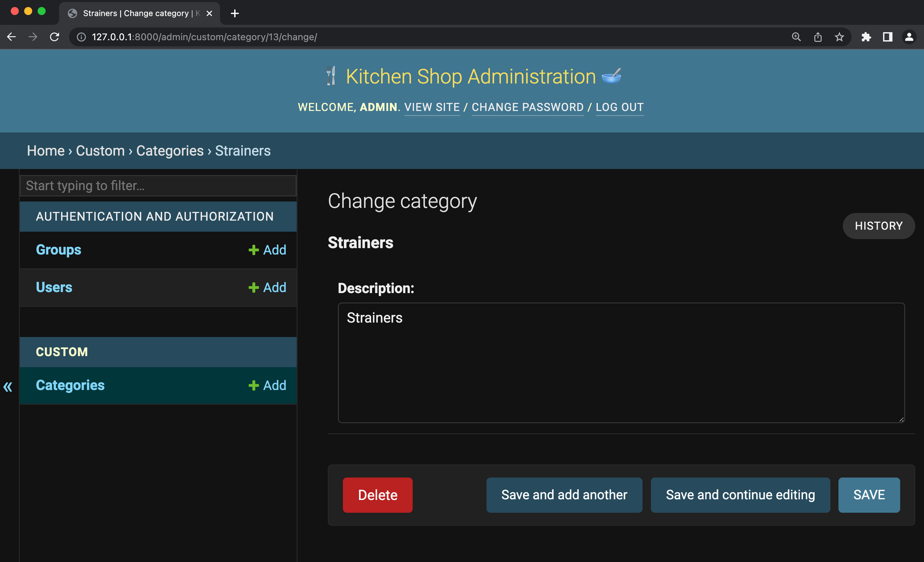Toggle the browser side panel icon

coord(888,37)
